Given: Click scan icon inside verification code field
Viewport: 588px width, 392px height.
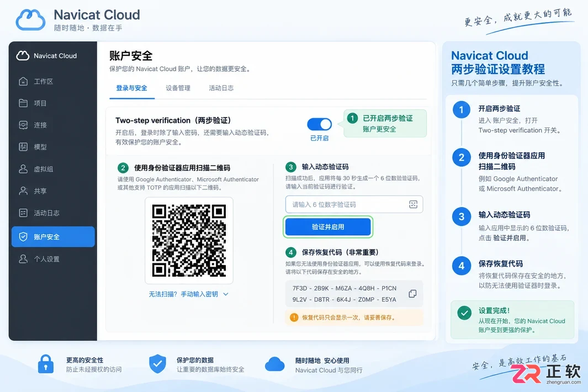Looking at the screenshot, I should [413, 204].
